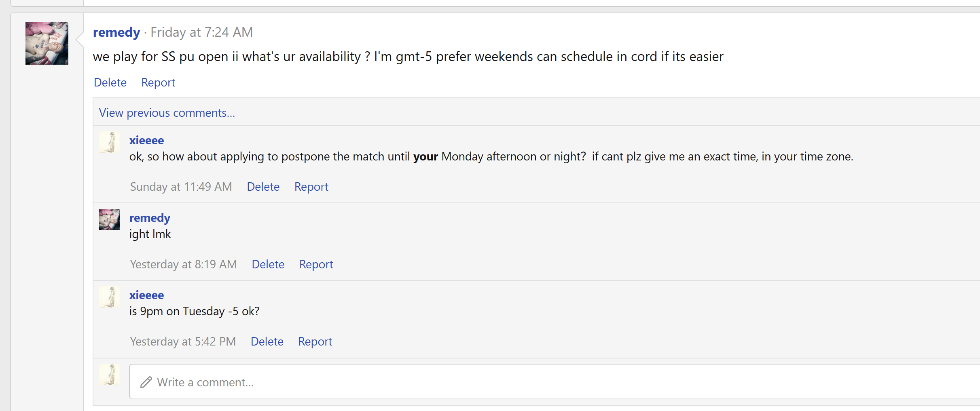The width and height of the screenshot is (980, 411).
Task: Report remedy's main profile post
Action: tap(158, 82)
